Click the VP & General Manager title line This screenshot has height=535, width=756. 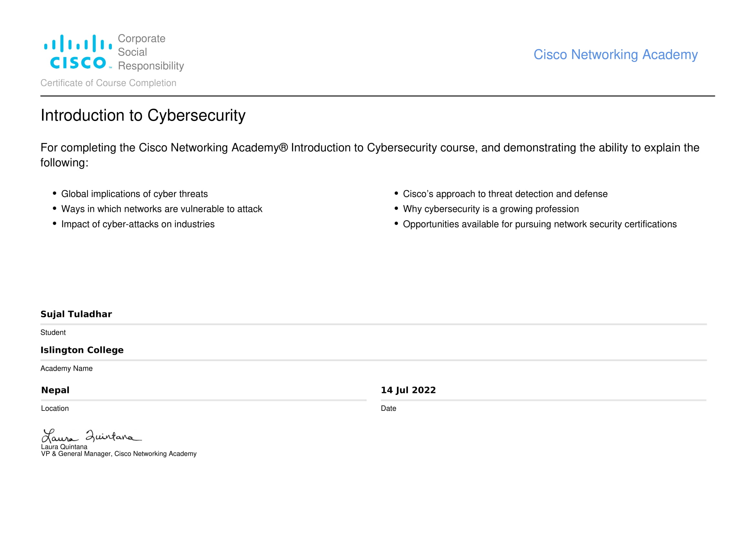coord(119,454)
